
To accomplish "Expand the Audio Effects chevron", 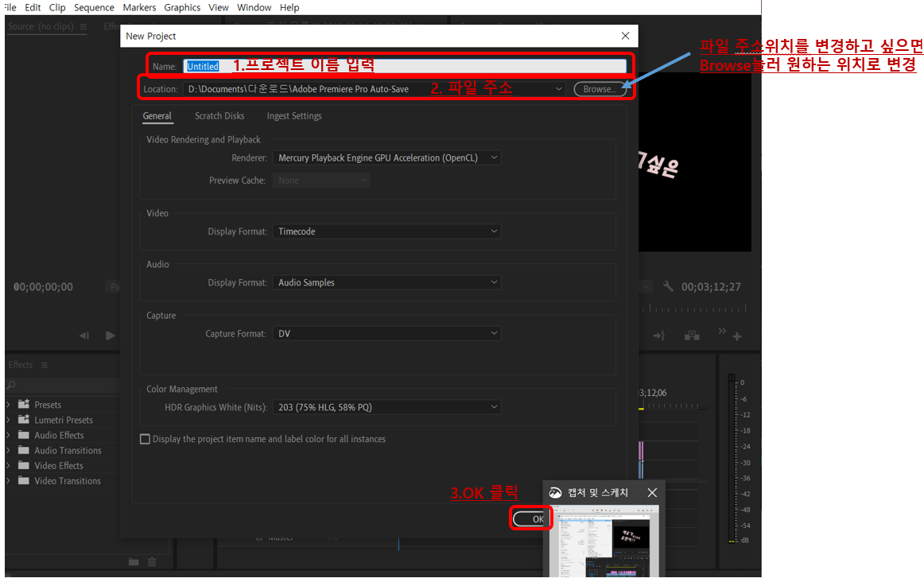I will (x=8, y=435).
